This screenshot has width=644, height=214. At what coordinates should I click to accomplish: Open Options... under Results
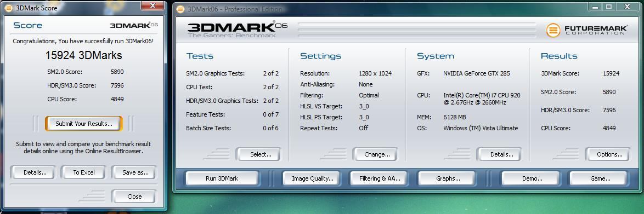click(609, 154)
